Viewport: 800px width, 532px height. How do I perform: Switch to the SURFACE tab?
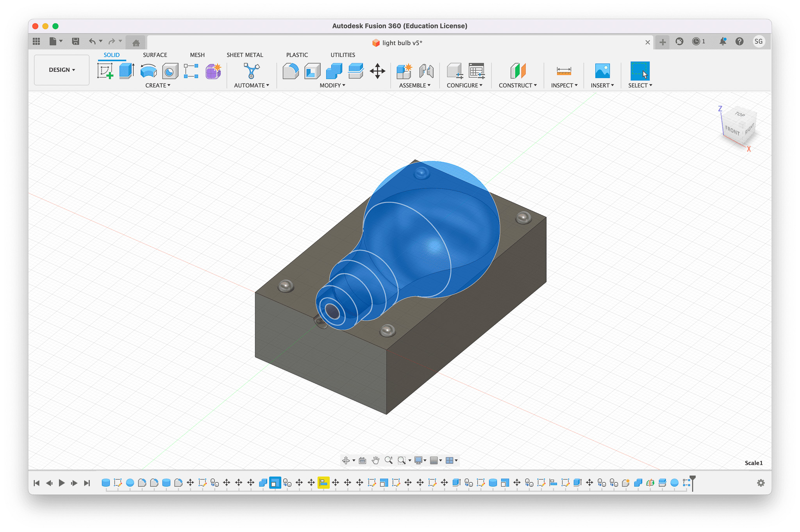pos(155,55)
